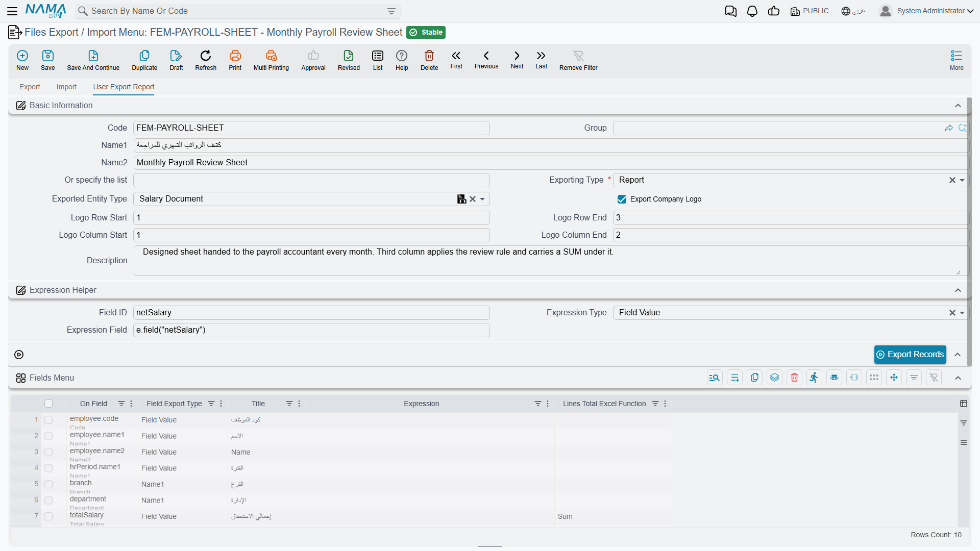The width and height of the screenshot is (980, 551).
Task: Collapse the Export Records section chevron
Action: click(958, 355)
